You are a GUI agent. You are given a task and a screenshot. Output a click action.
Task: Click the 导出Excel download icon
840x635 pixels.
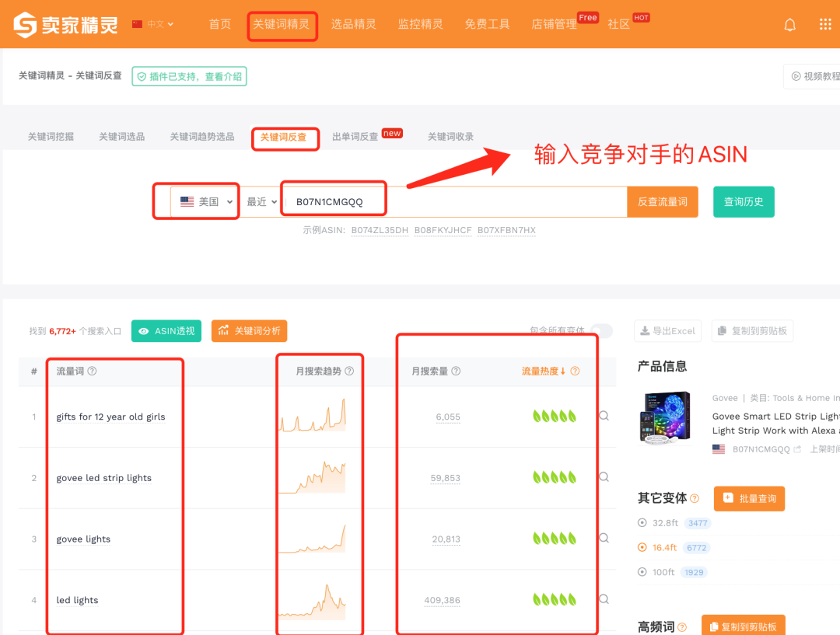[x=644, y=330]
